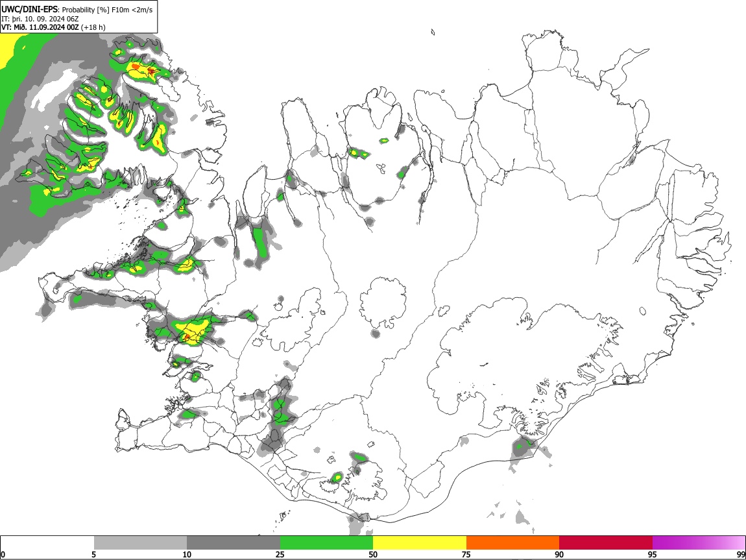Click the legend value label '95'
Screen dimensions: 746x560
point(653,555)
